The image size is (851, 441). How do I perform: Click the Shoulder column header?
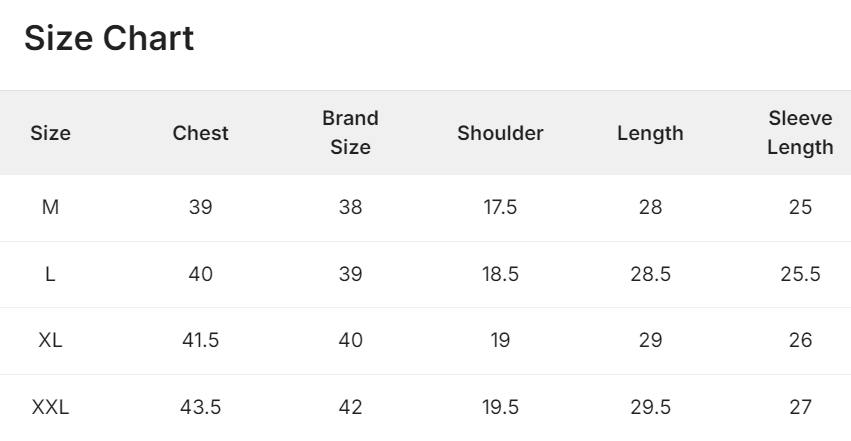click(500, 133)
